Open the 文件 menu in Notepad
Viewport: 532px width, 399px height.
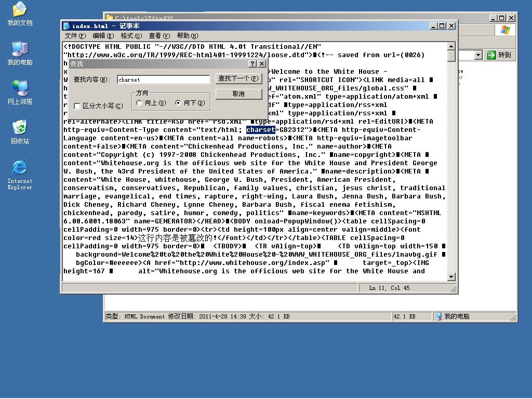point(75,36)
